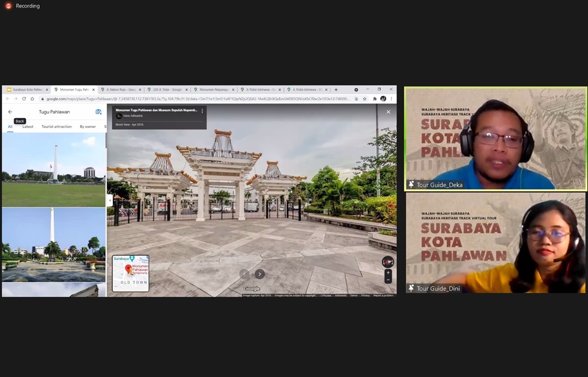The image size is (588, 377).
Task: Close the Street View panorama with X
Action: click(x=388, y=112)
